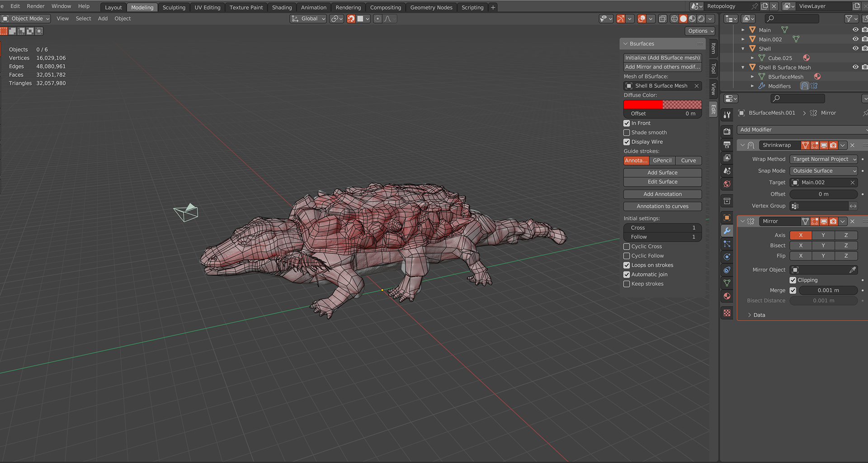Switch to the Shading workspace tab
This screenshot has width=868, height=463.
point(282,7)
